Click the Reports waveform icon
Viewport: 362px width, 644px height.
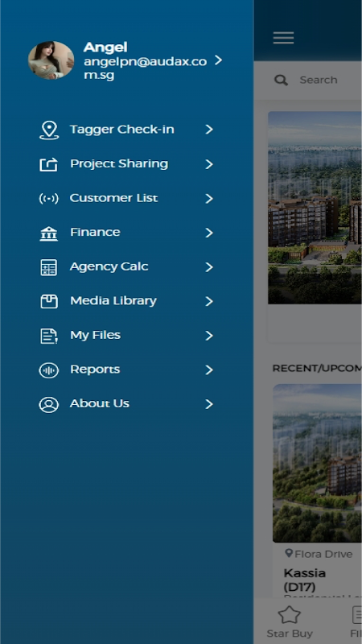point(49,370)
